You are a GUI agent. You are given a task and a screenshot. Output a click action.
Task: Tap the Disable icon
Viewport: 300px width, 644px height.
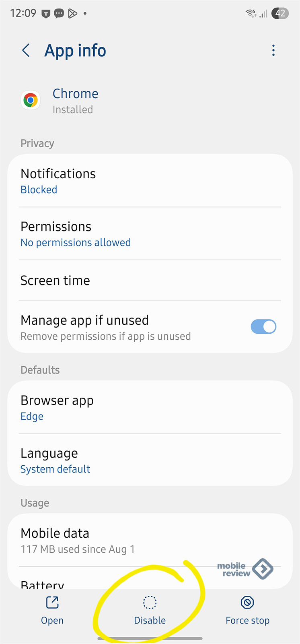pos(150,603)
